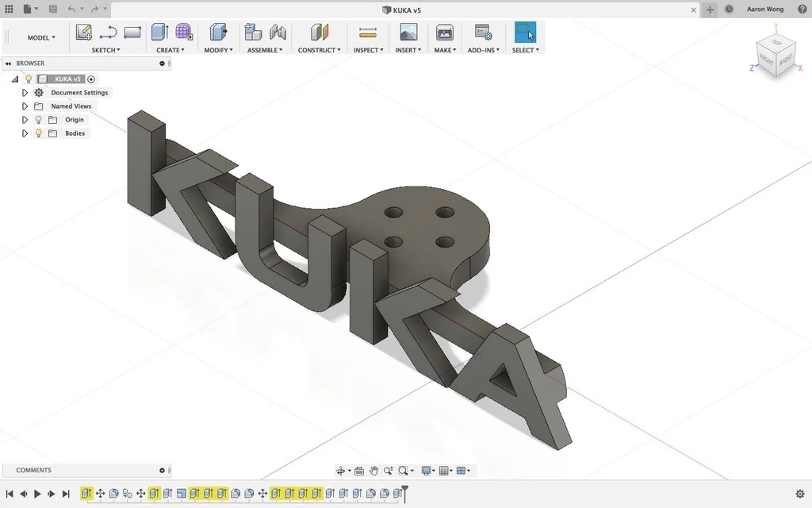This screenshot has height=508, width=812.
Task: Start a new sketch with Create Sketch
Action: tap(84, 32)
